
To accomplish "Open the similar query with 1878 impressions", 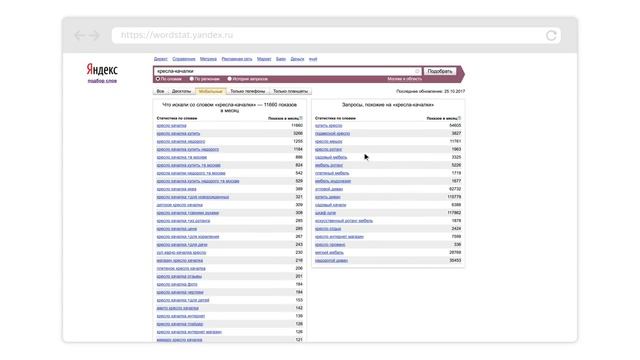I will coord(344,221).
